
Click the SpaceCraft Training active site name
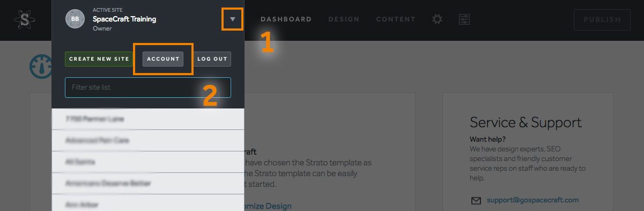point(124,19)
